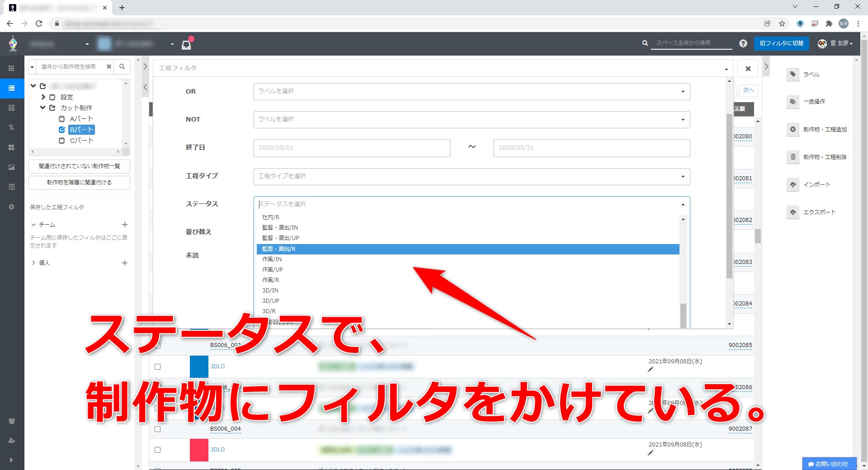Click the インポート upload icon
Viewport: 868px width, 470px height.
793,185
